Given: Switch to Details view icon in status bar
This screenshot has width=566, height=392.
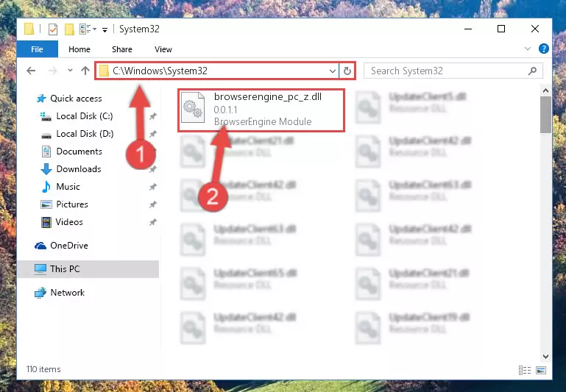Looking at the screenshot, I should pos(525,371).
